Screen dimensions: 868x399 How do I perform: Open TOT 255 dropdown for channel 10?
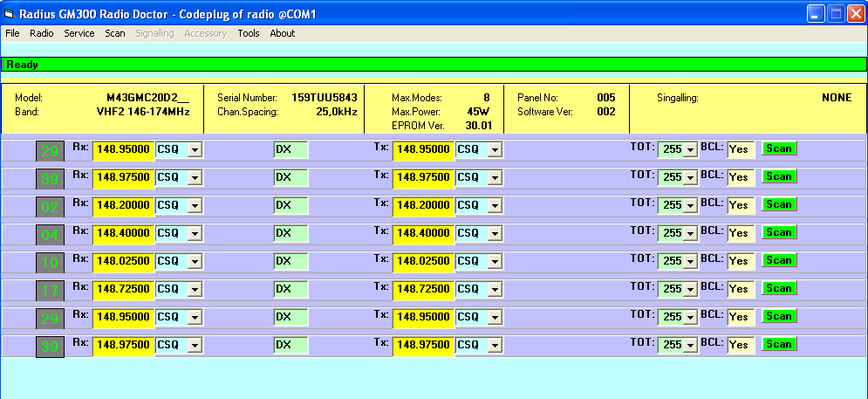coord(690,262)
